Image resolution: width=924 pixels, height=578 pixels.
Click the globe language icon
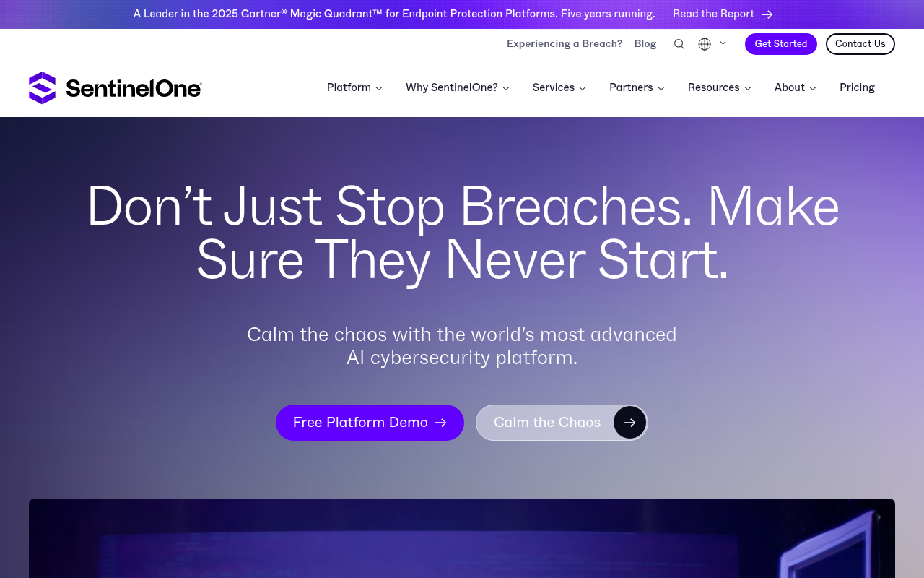click(705, 44)
